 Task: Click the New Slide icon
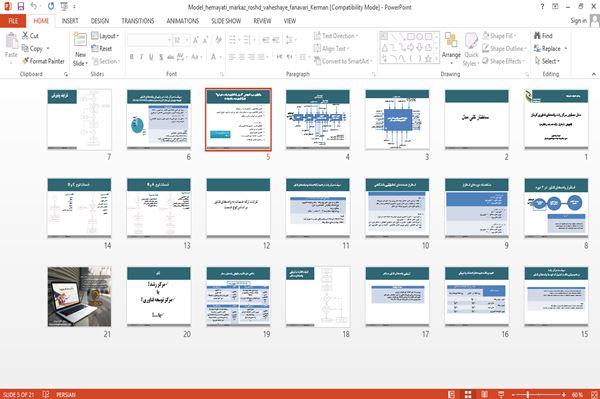pyautogui.click(x=80, y=41)
